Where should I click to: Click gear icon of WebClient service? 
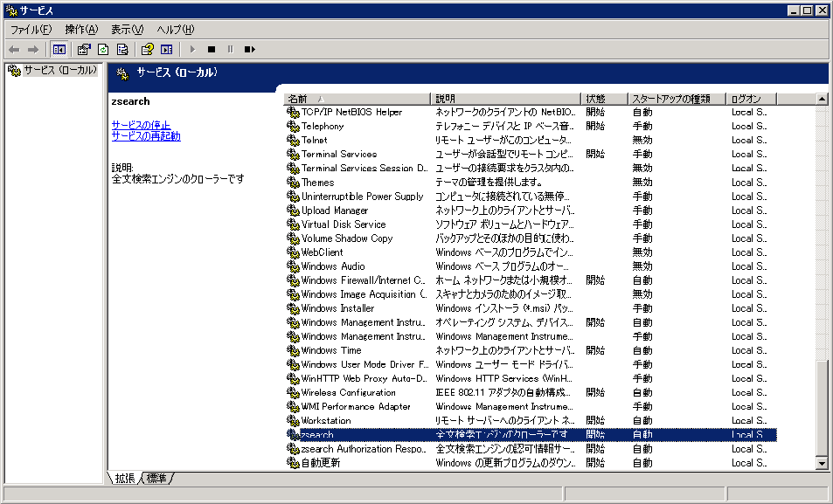293,252
